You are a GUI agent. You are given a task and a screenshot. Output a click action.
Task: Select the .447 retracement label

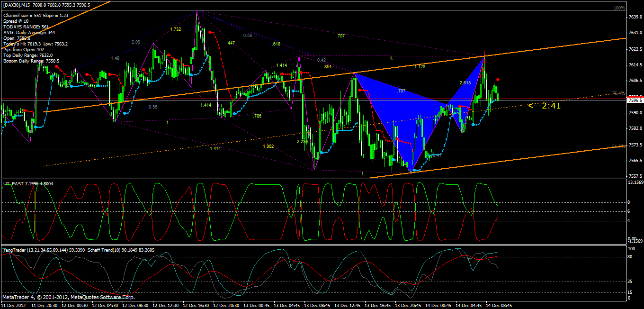click(x=231, y=43)
